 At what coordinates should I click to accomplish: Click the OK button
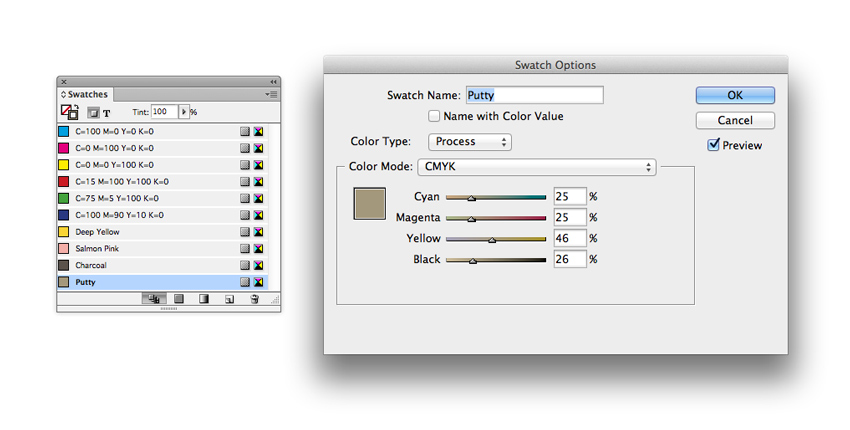point(735,95)
